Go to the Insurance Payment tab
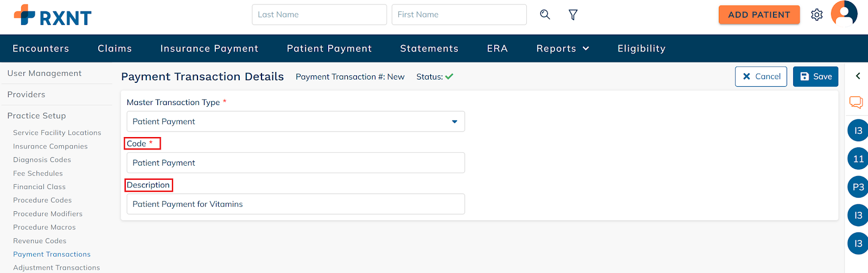Image resolution: width=868 pixels, height=273 pixels. click(209, 49)
